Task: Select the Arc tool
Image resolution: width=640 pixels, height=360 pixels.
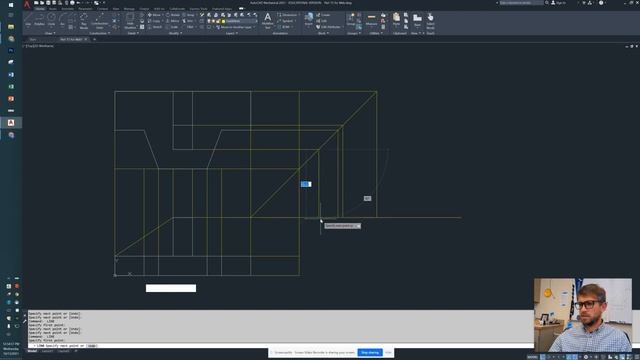Action: click(62, 19)
